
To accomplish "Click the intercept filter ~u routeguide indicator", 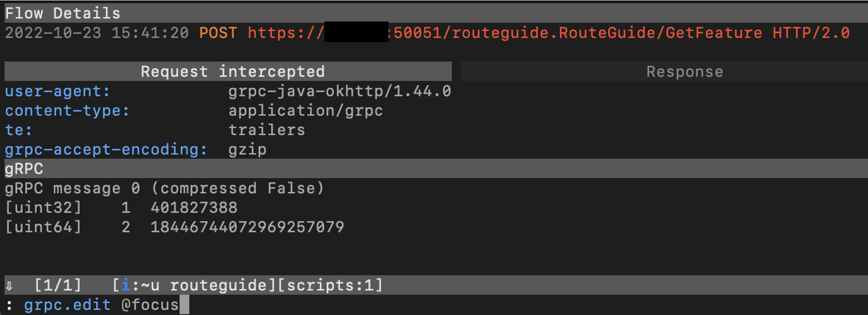I will pyautogui.click(x=194, y=285).
